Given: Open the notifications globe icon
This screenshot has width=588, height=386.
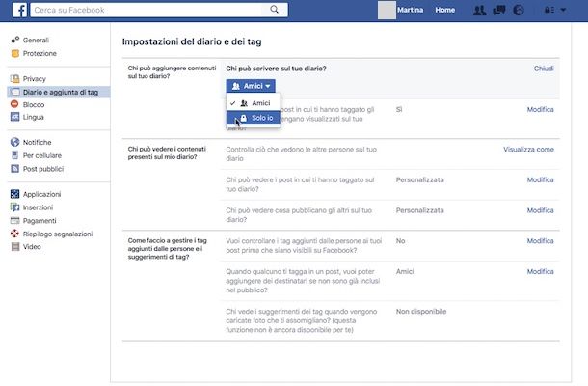Looking at the screenshot, I should point(520,10).
